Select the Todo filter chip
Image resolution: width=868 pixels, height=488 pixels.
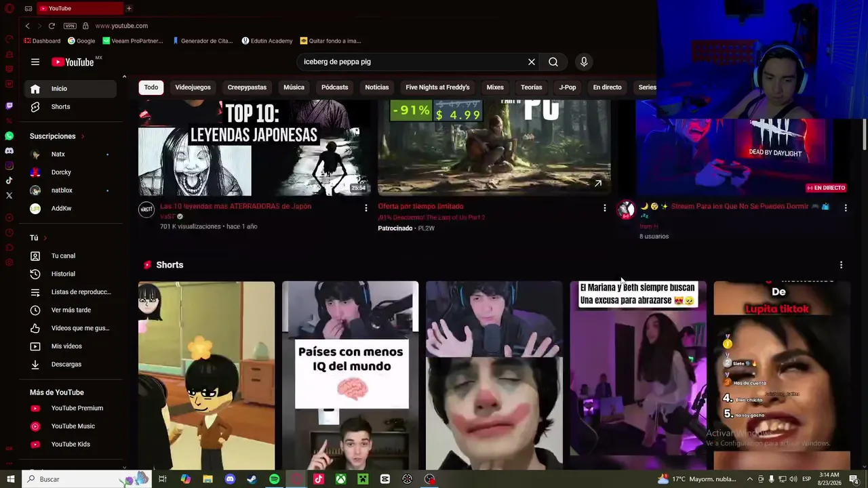pos(151,87)
